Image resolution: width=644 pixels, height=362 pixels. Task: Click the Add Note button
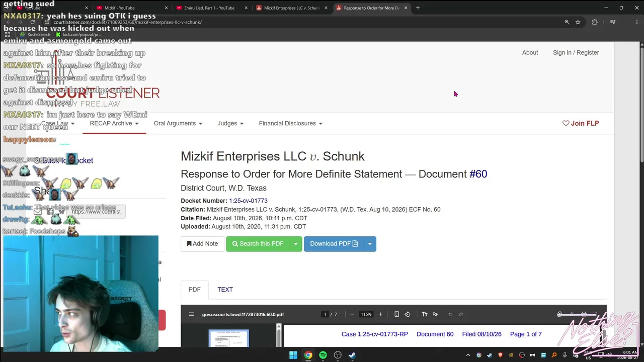click(x=202, y=244)
